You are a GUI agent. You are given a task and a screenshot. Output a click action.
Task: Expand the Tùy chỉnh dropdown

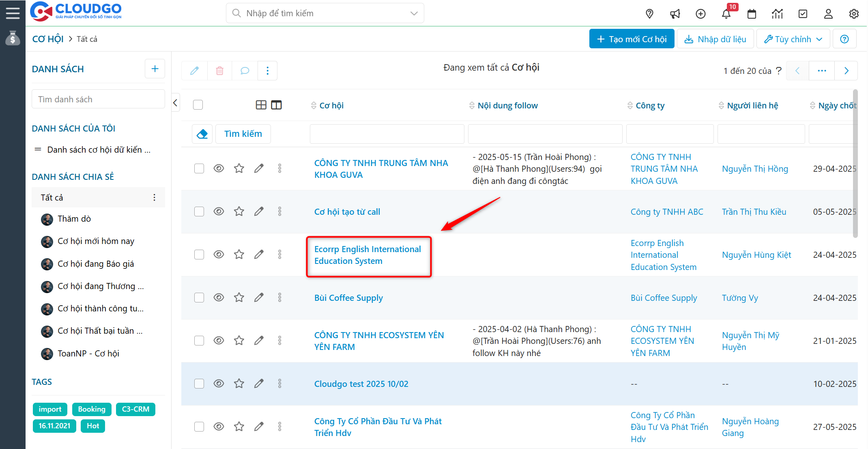pos(793,39)
